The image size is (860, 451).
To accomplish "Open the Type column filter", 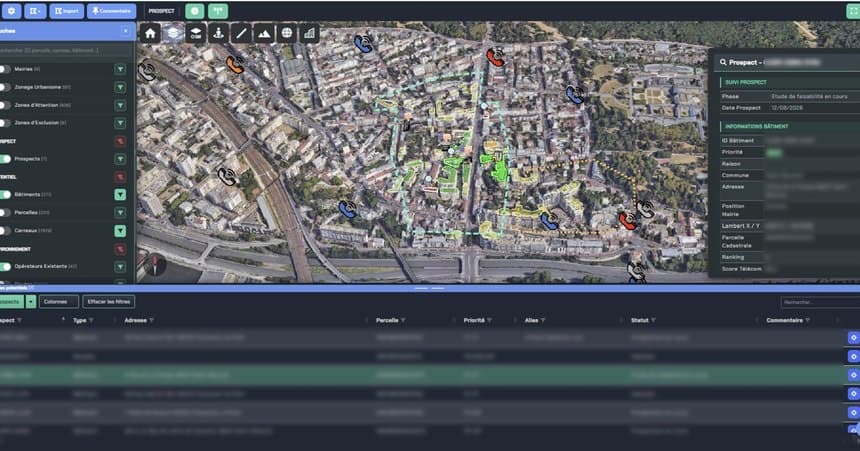I will click(91, 320).
